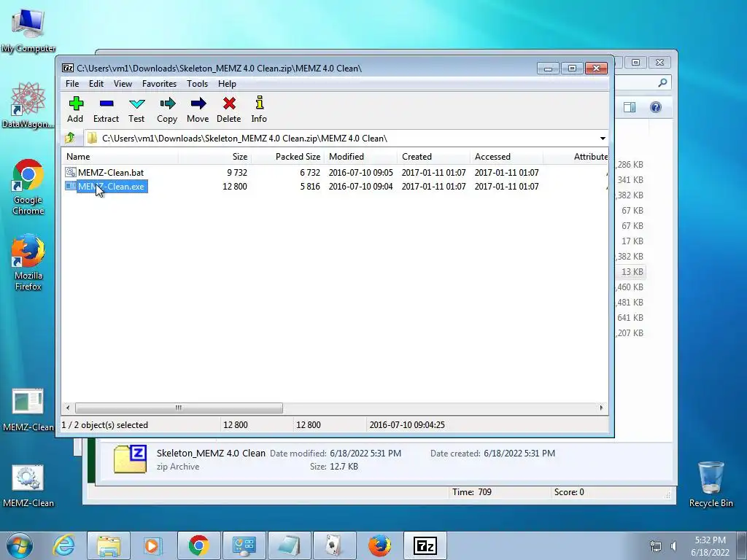The image size is (747, 560).
Task: Sort by the Name column header
Action: pos(120,157)
